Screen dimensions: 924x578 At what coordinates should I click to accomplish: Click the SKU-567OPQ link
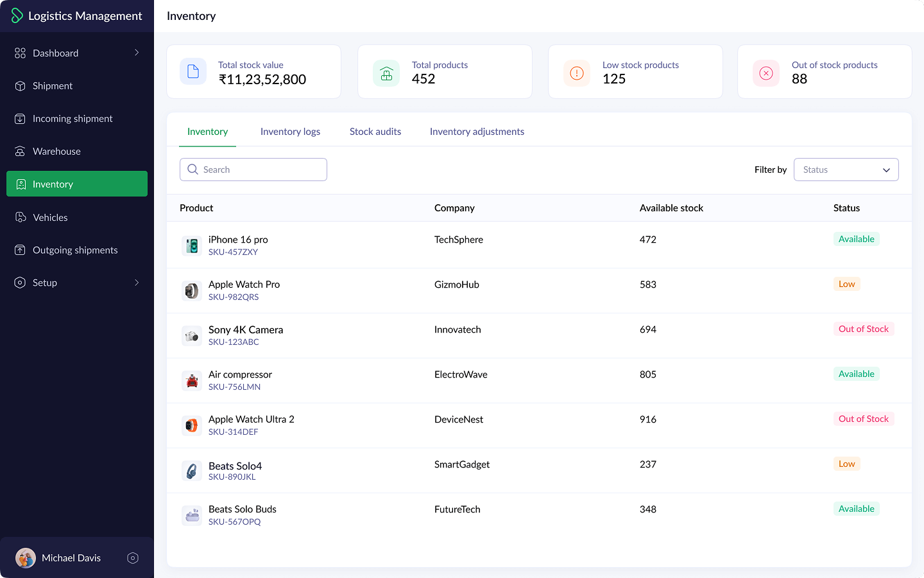click(234, 521)
